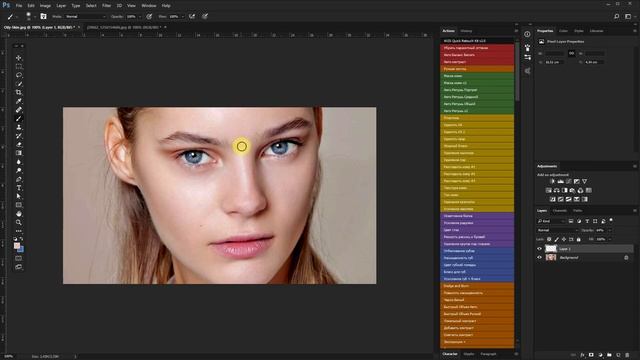
Task: Toggle lock transparent pixels
Action: pyautogui.click(x=549, y=239)
